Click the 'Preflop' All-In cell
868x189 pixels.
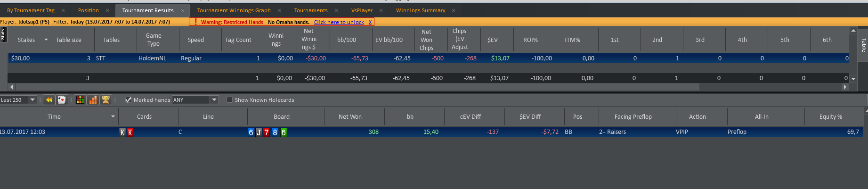[x=737, y=132]
